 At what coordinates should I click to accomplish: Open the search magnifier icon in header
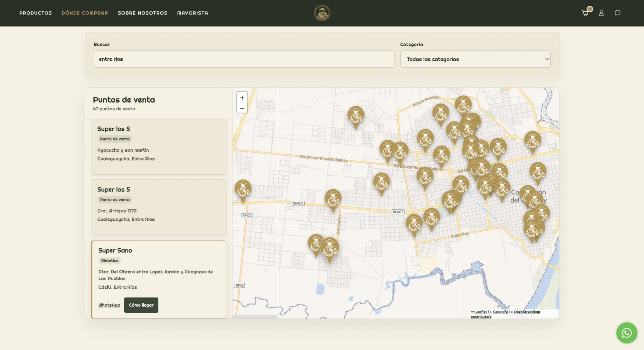pos(617,13)
